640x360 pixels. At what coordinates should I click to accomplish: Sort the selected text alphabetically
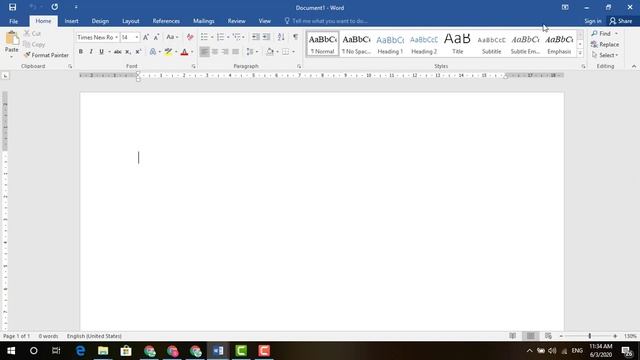[x=281, y=37]
